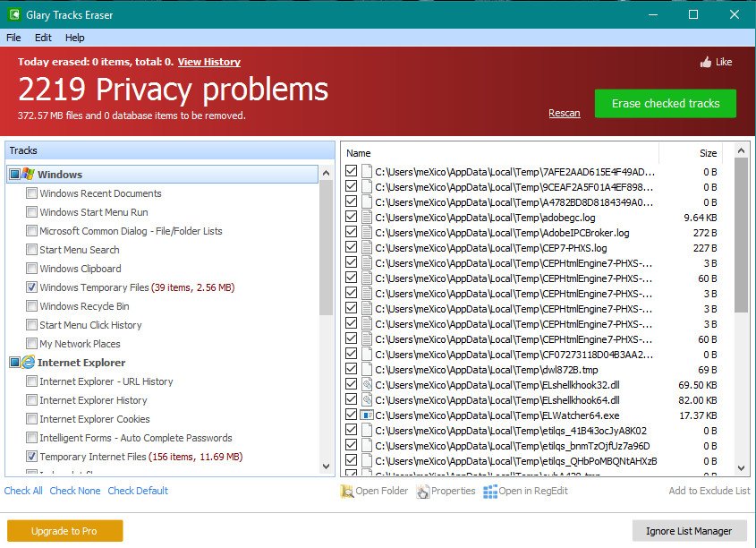Click the file list scroll-down arrow
The height and width of the screenshot is (548, 756).
click(x=741, y=468)
